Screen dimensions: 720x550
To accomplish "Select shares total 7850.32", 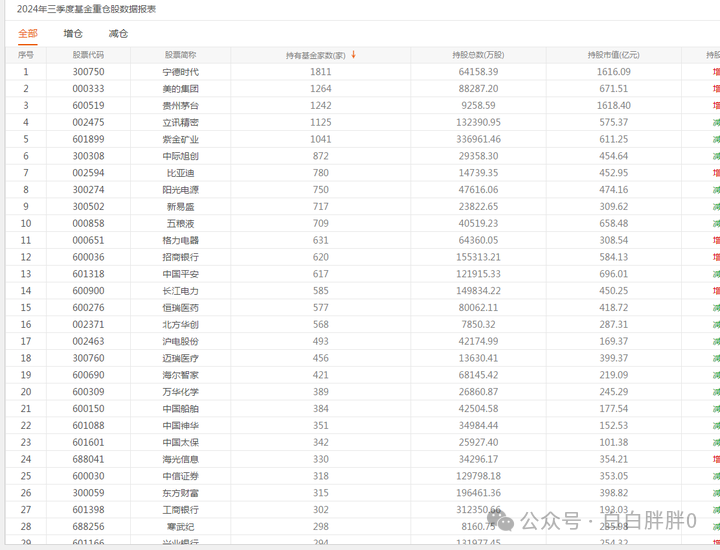I will pyautogui.click(x=478, y=325).
